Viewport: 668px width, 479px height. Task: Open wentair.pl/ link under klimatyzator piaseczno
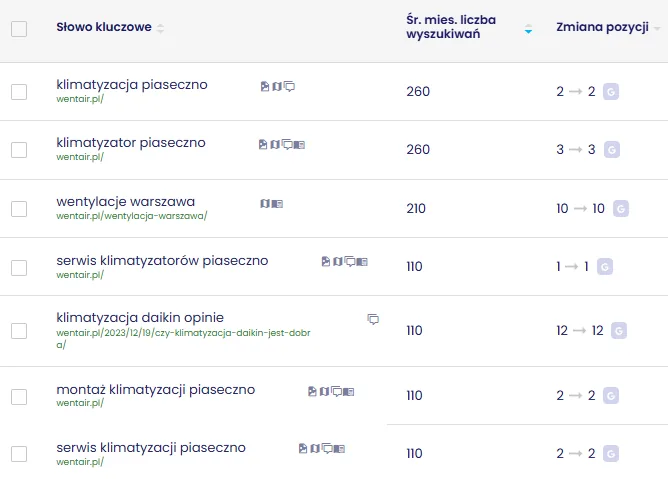coord(80,157)
